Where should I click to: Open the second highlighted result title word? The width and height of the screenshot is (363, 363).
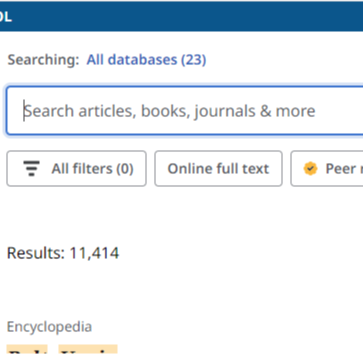pos(88,349)
